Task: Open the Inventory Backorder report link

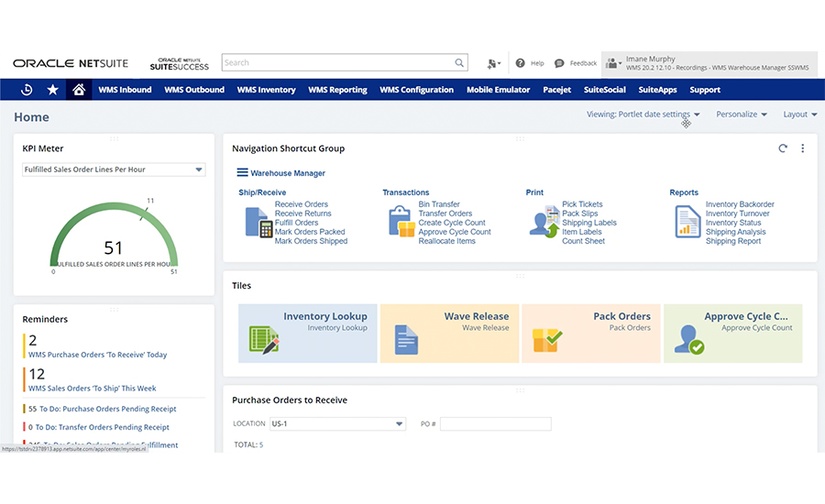Action: pos(740,204)
